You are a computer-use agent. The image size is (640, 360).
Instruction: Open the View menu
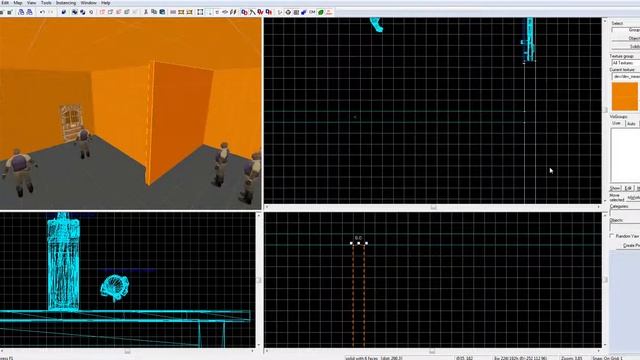pyautogui.click(x=31, y=3)
